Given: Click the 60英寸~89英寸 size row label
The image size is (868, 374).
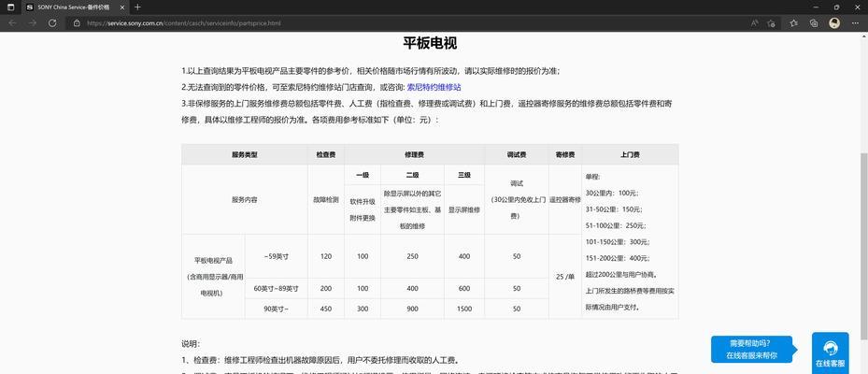Looking at the screenshot, I should 276,288.
